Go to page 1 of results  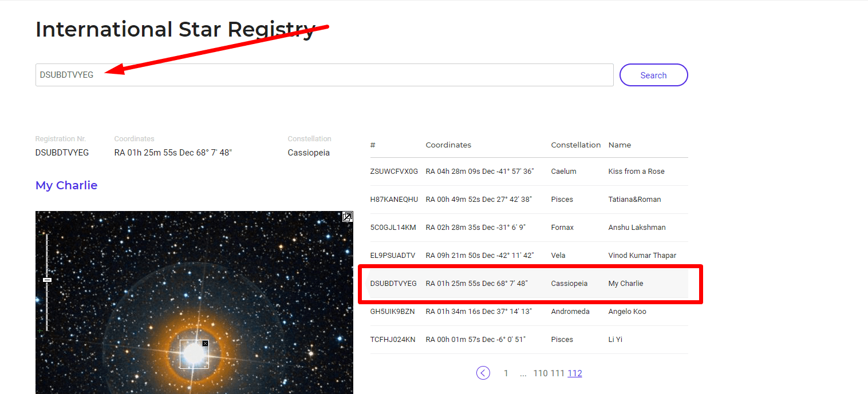tap(506, 373)
